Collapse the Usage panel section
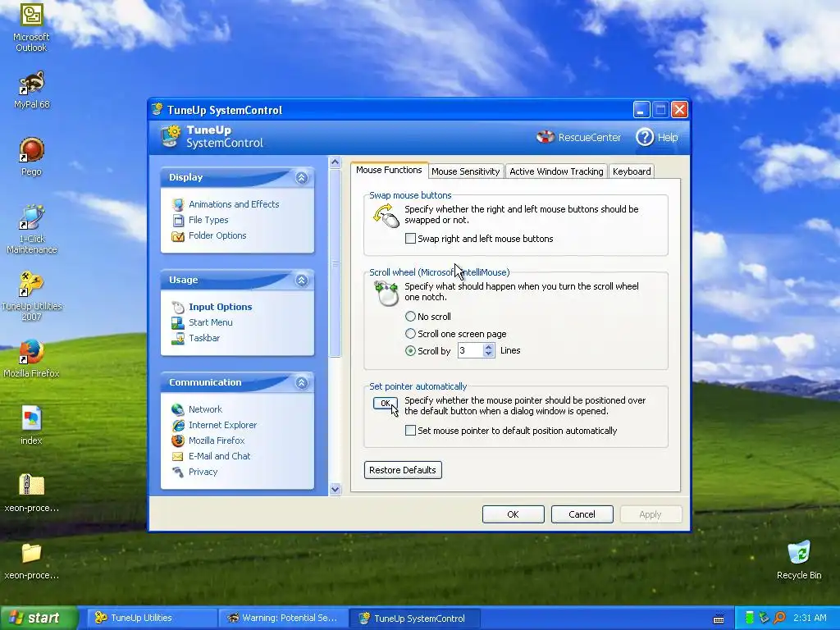 [302, 281]
